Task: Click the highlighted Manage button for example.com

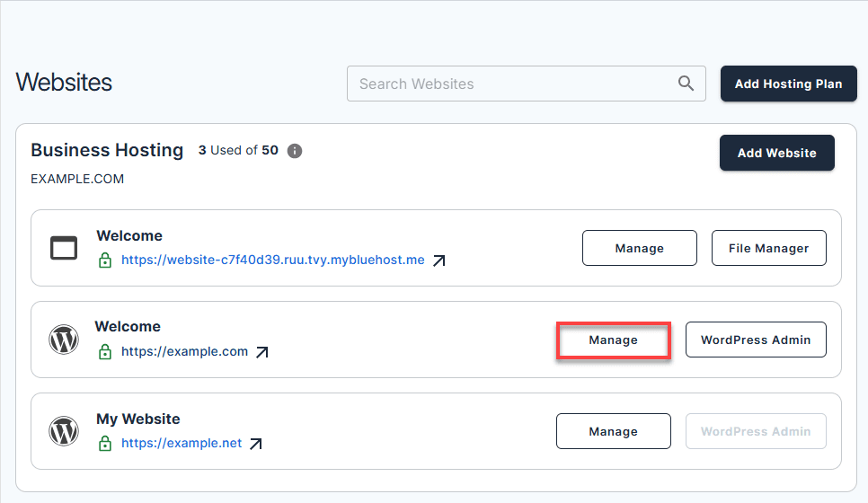Action: tap(613, 340)
